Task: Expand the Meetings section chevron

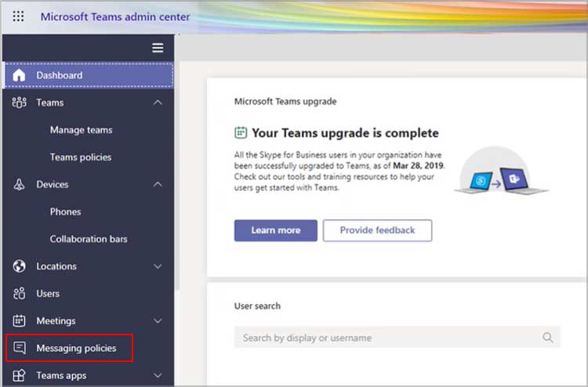Action: tap(158, 320)
